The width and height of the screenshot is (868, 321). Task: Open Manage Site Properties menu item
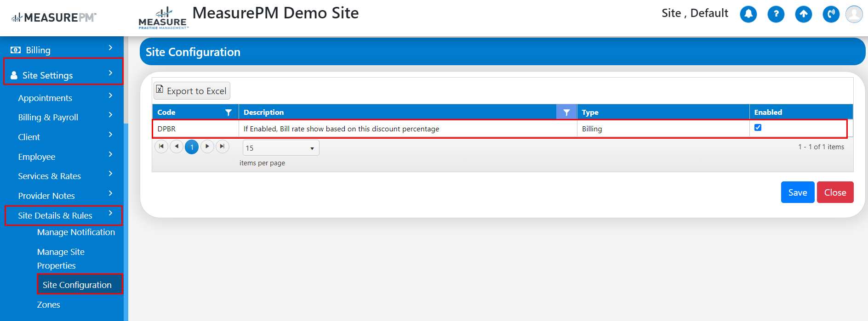[61, 259]
